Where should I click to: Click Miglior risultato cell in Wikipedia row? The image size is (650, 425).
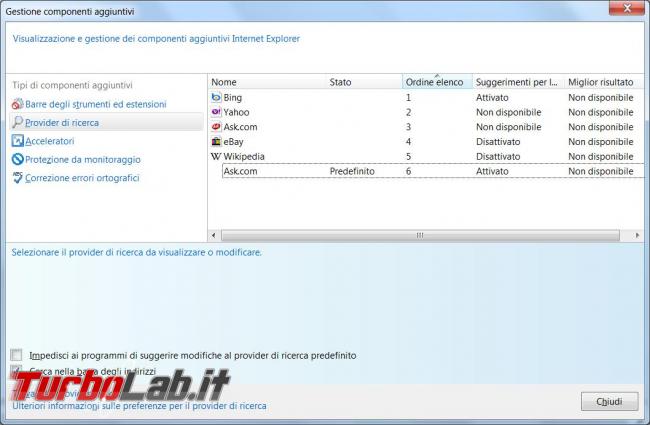[x=601, y=157]
